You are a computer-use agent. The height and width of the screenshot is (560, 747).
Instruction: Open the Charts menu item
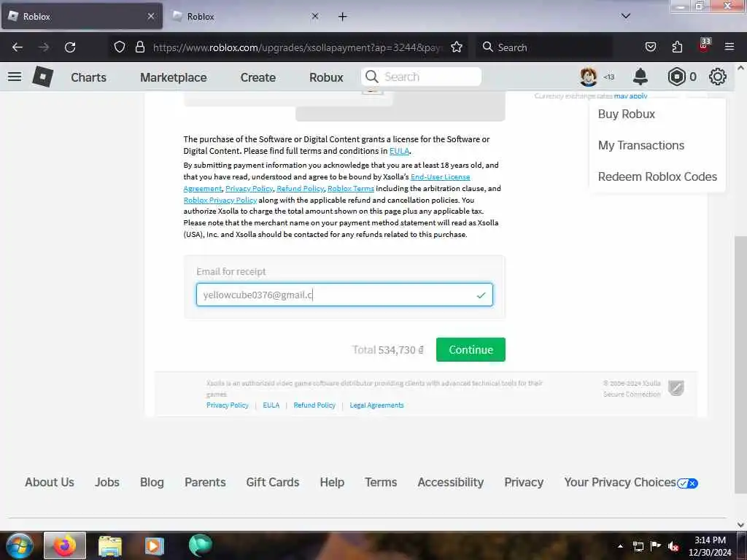88,77
